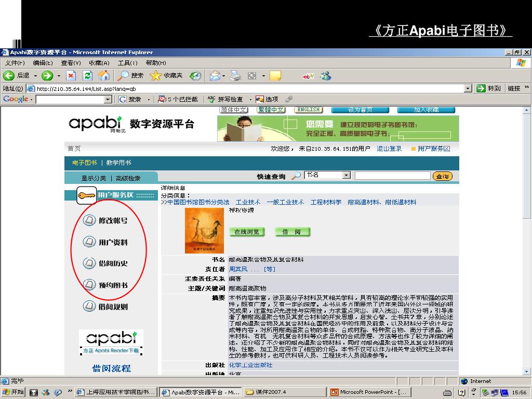Screen dimensions: 532x399
Task: Expand the Forward button history arrow
Action: (59, 76)
